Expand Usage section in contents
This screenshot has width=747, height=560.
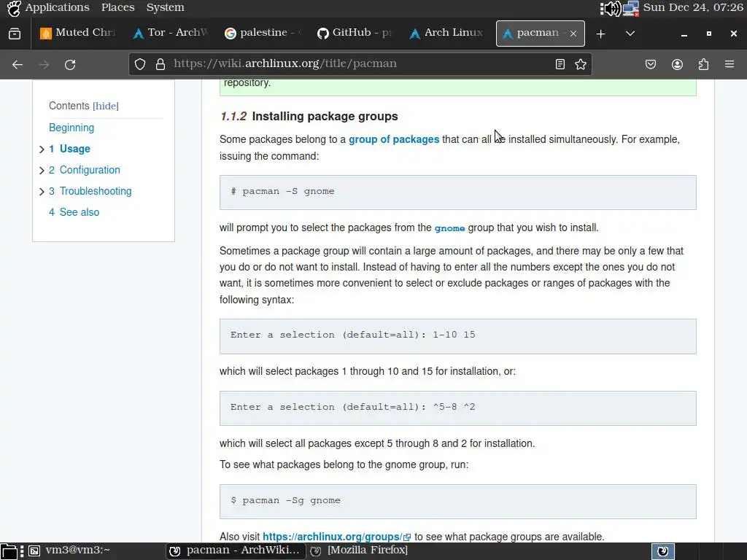42,149
